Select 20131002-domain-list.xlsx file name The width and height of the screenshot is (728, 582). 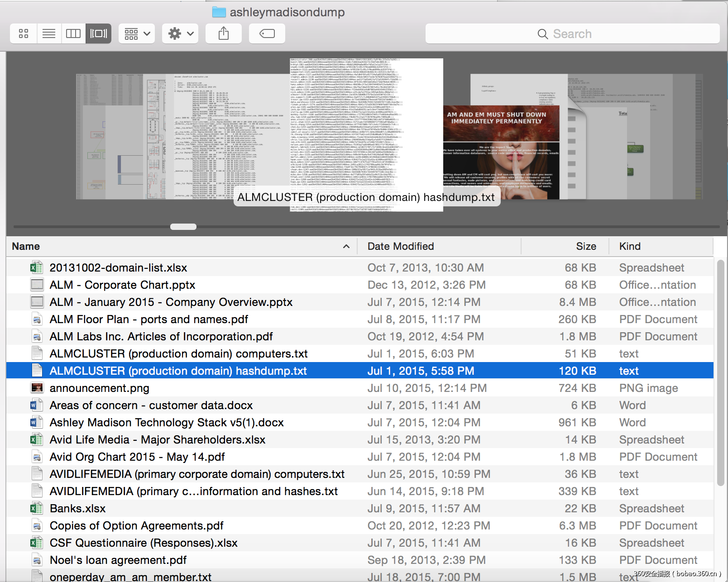point(118,267)
